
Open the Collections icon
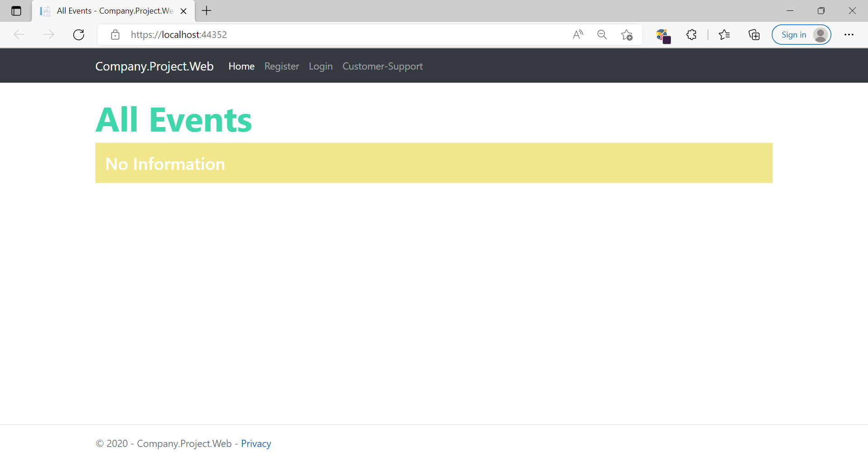click(x=754, y=34)
